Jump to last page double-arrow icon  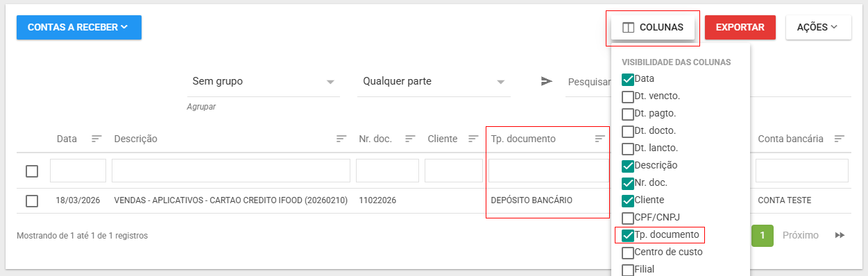pos(840,236)
